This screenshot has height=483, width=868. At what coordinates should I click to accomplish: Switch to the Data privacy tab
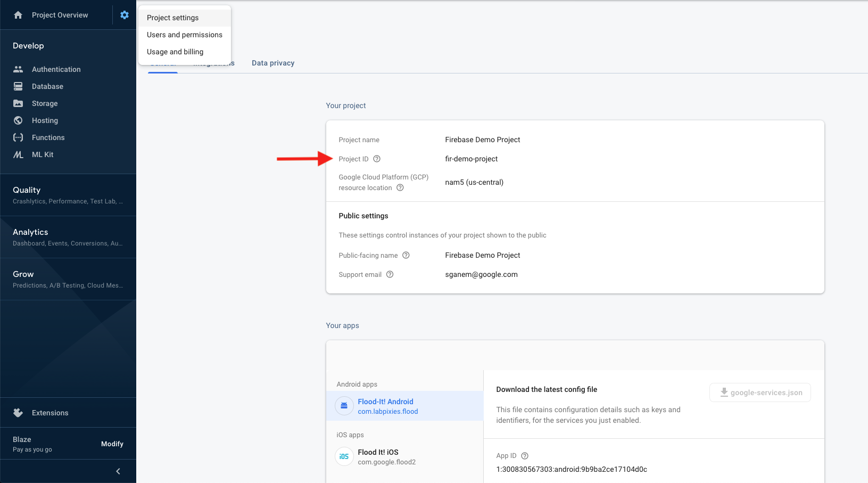(x=273, y=63)
